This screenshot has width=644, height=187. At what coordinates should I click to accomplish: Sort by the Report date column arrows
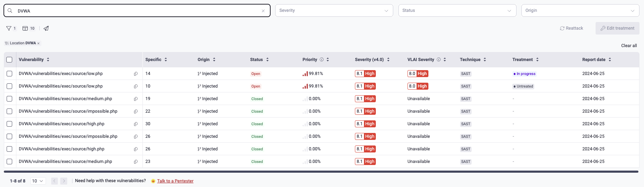click(x=610, y=60)
